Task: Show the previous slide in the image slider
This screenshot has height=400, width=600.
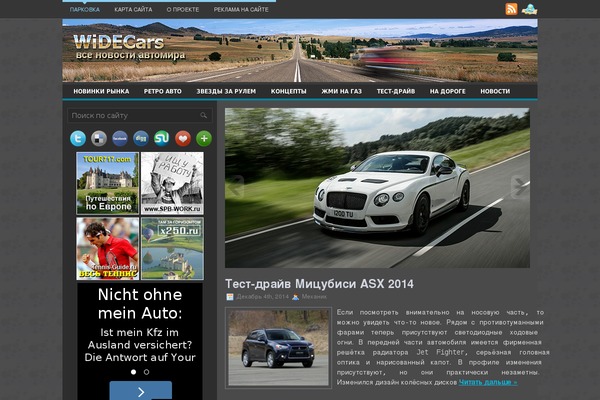Action: [236, 186]
